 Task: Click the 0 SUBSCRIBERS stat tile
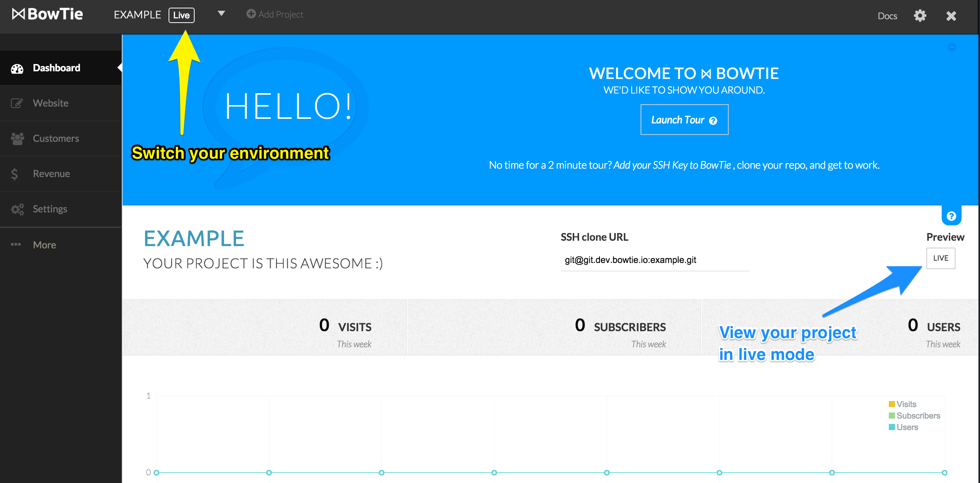pos(554,327)
